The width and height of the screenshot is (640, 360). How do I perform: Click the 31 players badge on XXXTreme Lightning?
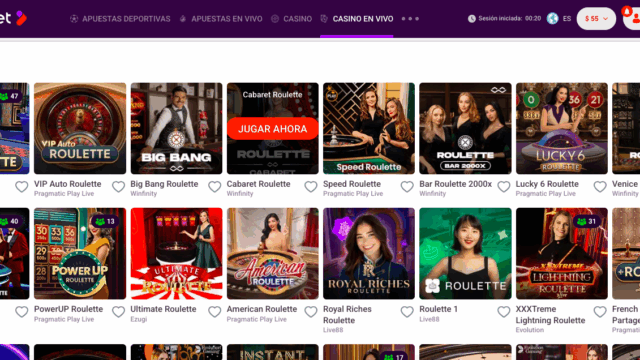point(587,221)
